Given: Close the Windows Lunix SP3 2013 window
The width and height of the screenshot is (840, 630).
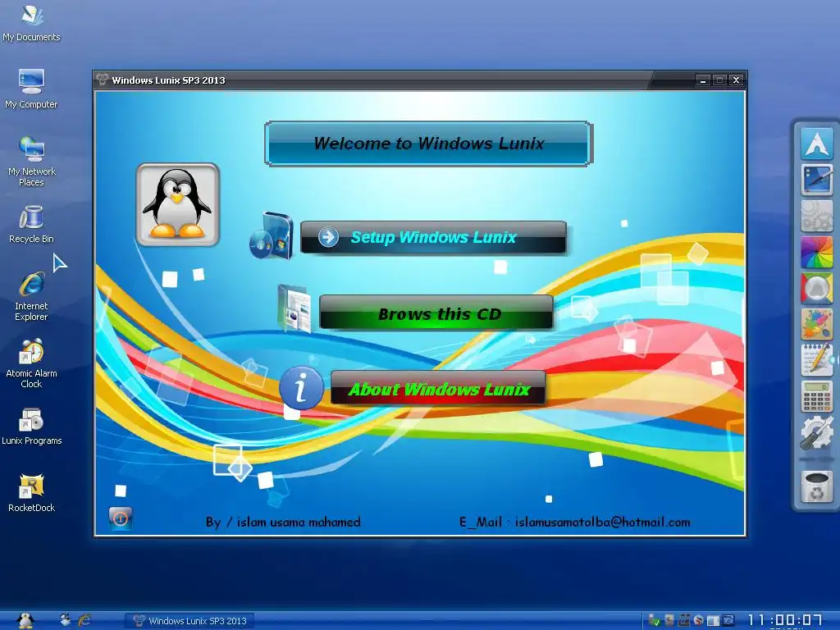Looking at the screenshot, I should (x=737, y=80).
